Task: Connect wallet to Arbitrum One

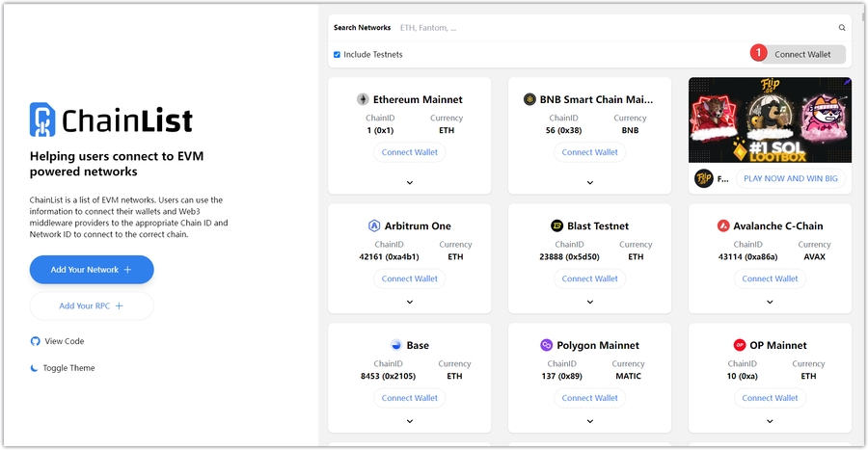Action: 410,278
